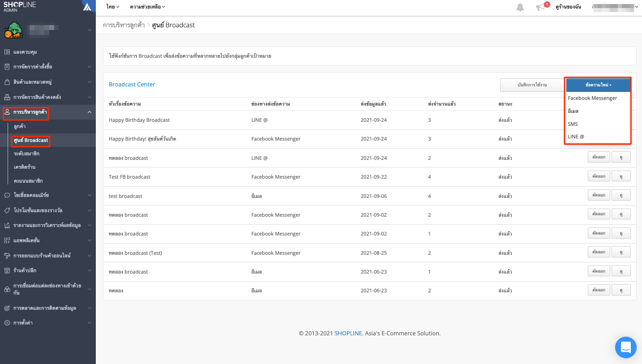The width and height of the screenshot is (642, 364).
Task: Expand the ความช่วยเหลือ help dropdown
Action: (x=148, y=7)
